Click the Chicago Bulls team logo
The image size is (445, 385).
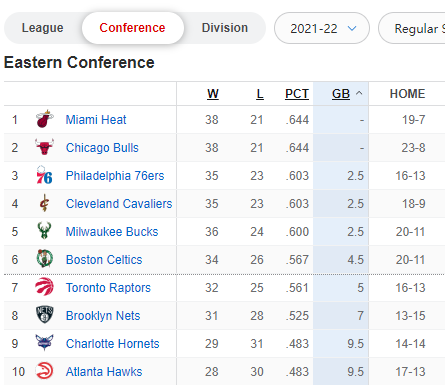44,147
